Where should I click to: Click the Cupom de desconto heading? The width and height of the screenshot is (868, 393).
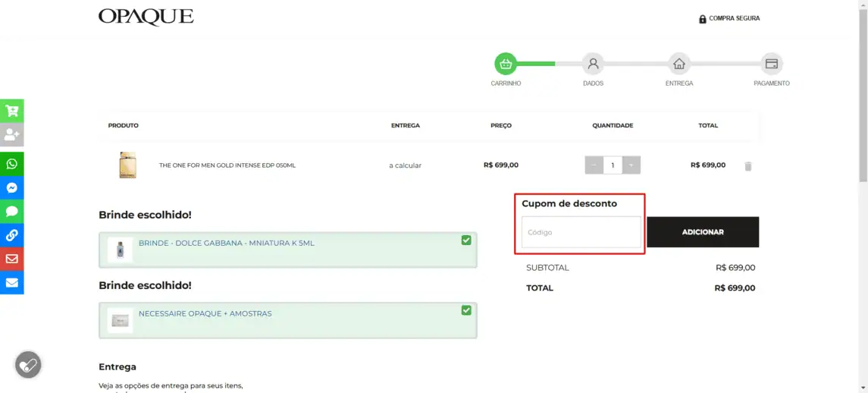point(569,203)
